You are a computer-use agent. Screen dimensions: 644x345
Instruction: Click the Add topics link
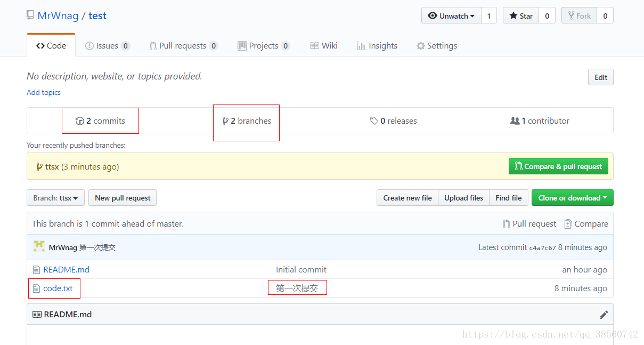44,92
